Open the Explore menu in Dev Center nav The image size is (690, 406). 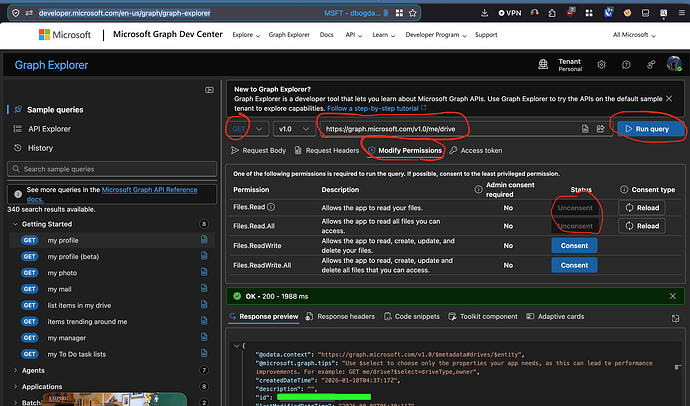click(246, 35)
